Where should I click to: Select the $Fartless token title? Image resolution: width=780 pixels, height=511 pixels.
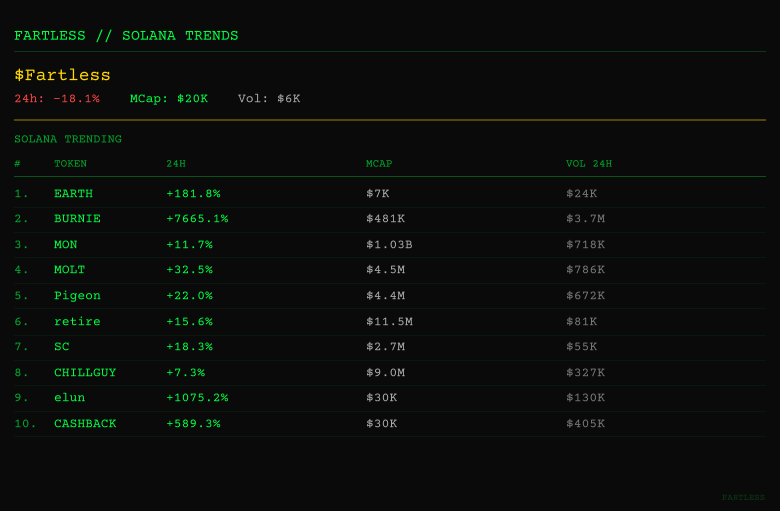62,75
